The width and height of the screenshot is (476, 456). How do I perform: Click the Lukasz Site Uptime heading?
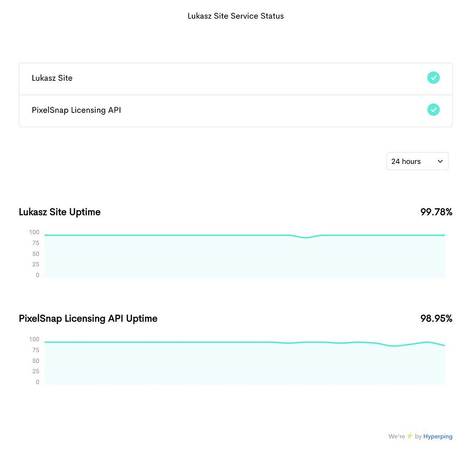[x=59, y=212]
